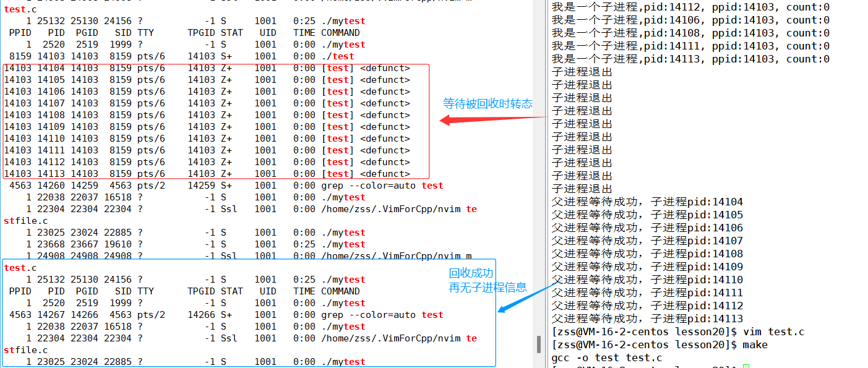The height and width of the screenshot is (368, 868).
Task: Click the line 父进程等待成功, 子进程pid:14107
Action: coord(647,241)
